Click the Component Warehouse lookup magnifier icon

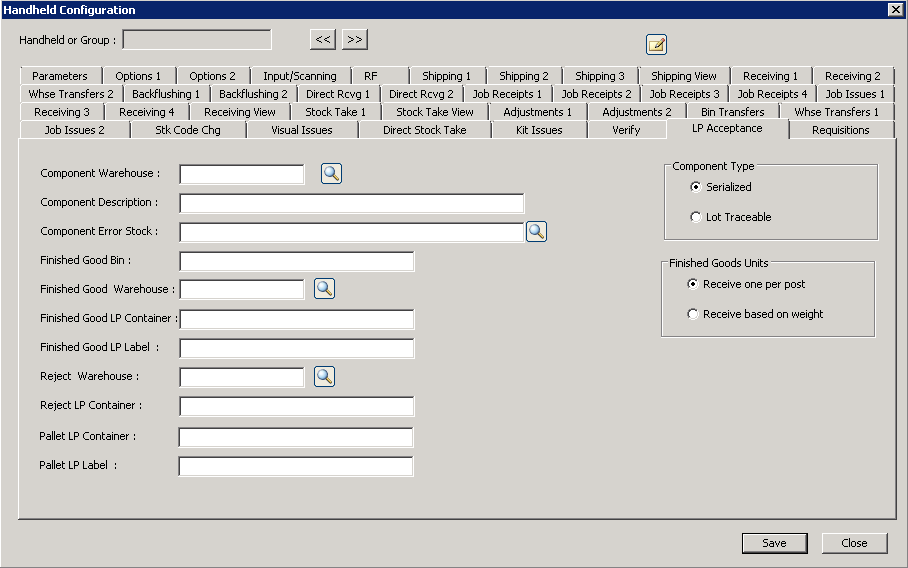(x=331, y=174)
